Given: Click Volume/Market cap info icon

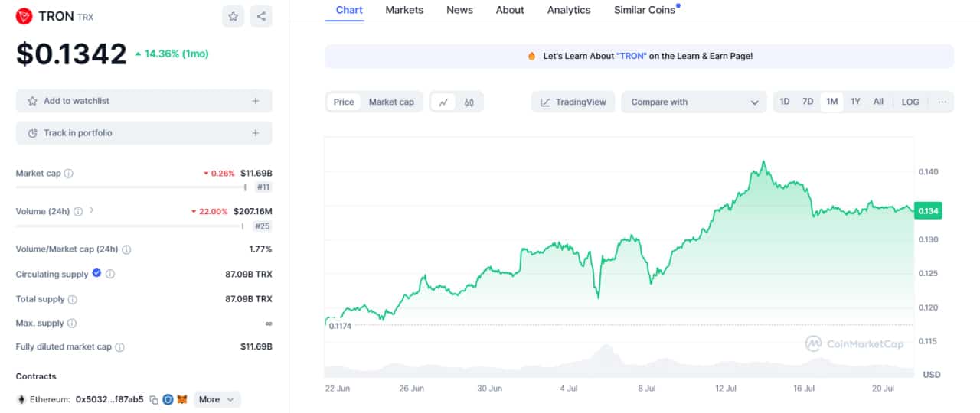Looking at the screenshot, I should 126,249.
